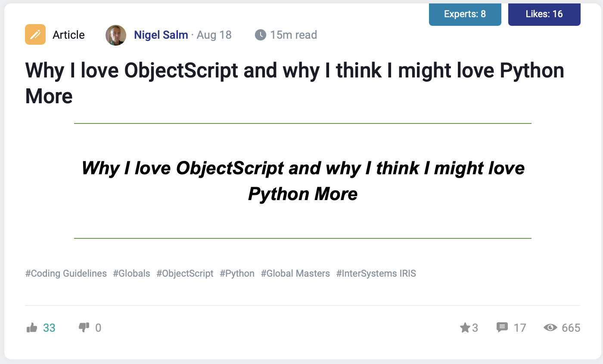Click the 33 likes count

click(x=49, y=328)
